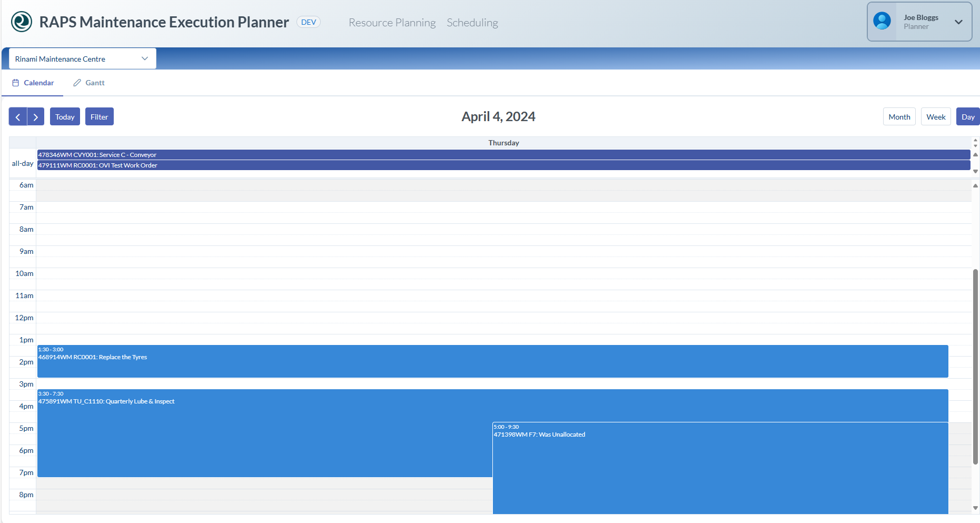This screenshot has height=523, width=980.
Task: Click scroll-down arrow at bottom of calendar
Action: 975,508
